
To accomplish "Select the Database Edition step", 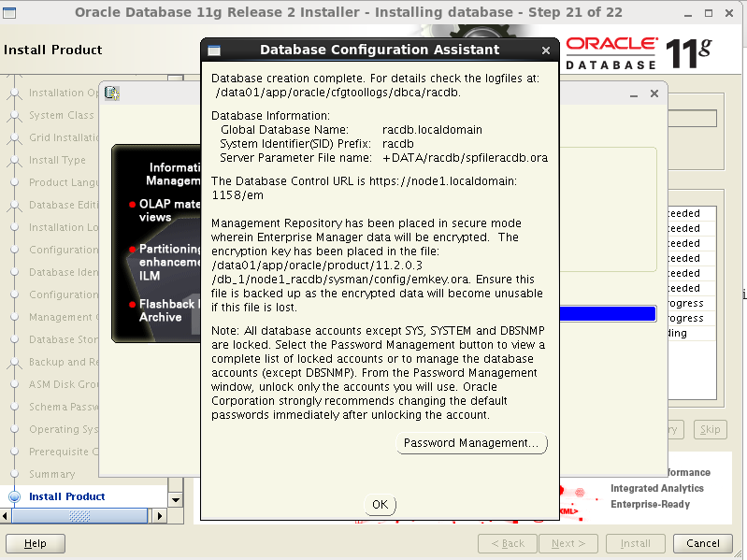I will click(x=64, y=205).
